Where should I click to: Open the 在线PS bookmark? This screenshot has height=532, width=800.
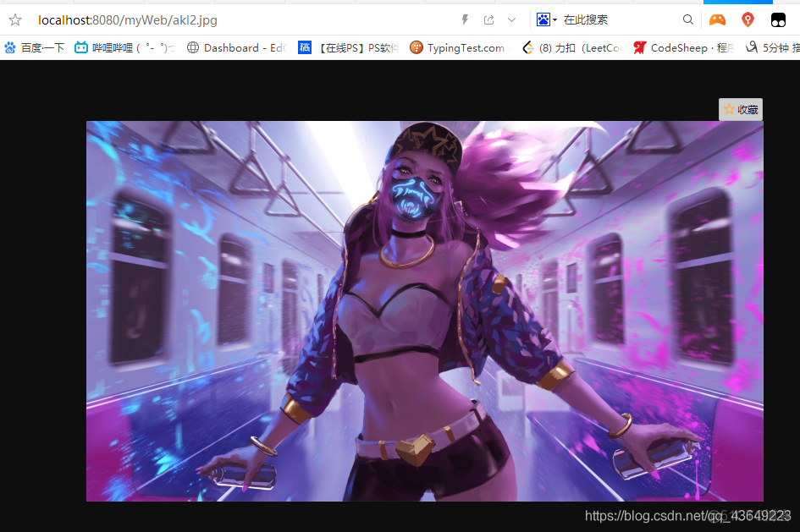pos(348,48)
